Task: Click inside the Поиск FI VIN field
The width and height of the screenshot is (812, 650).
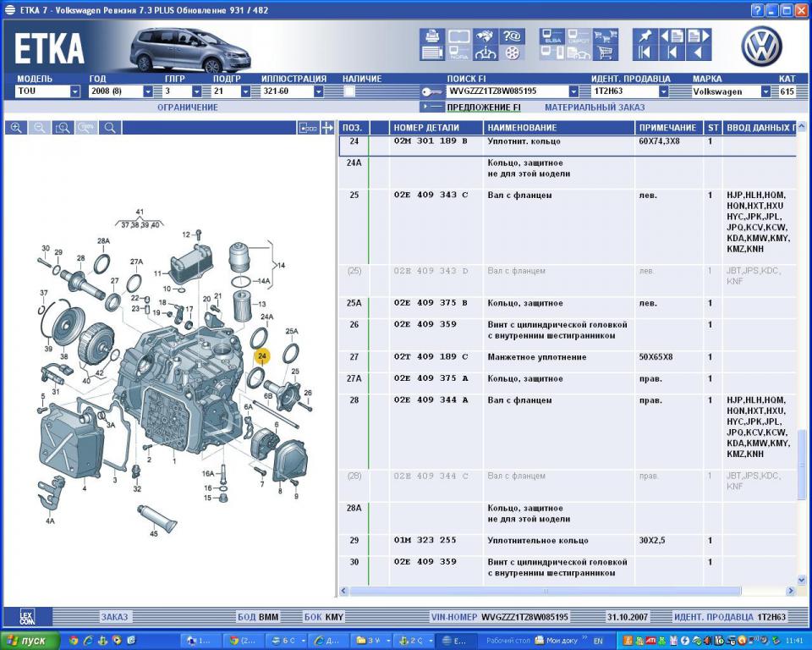Action: (x=507, y=91)
